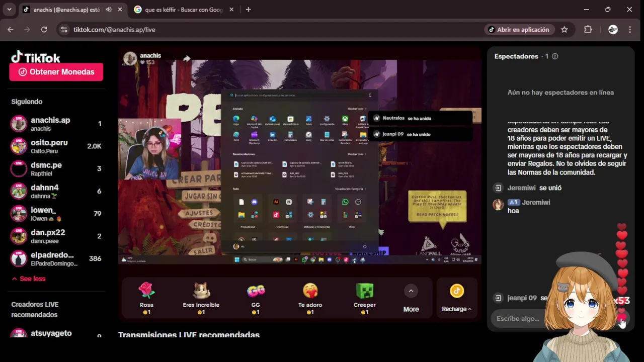
Task: Open iowen_ live channel
Action: pyautogui.click(x=56, y=214)
